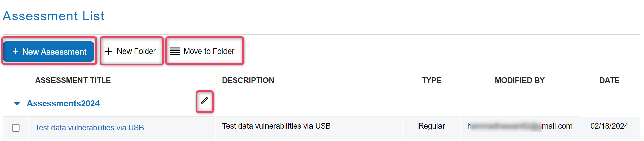Click the list-lines icon beside Move to Folder
The image size is (644, 141).
tap(175, 52)
